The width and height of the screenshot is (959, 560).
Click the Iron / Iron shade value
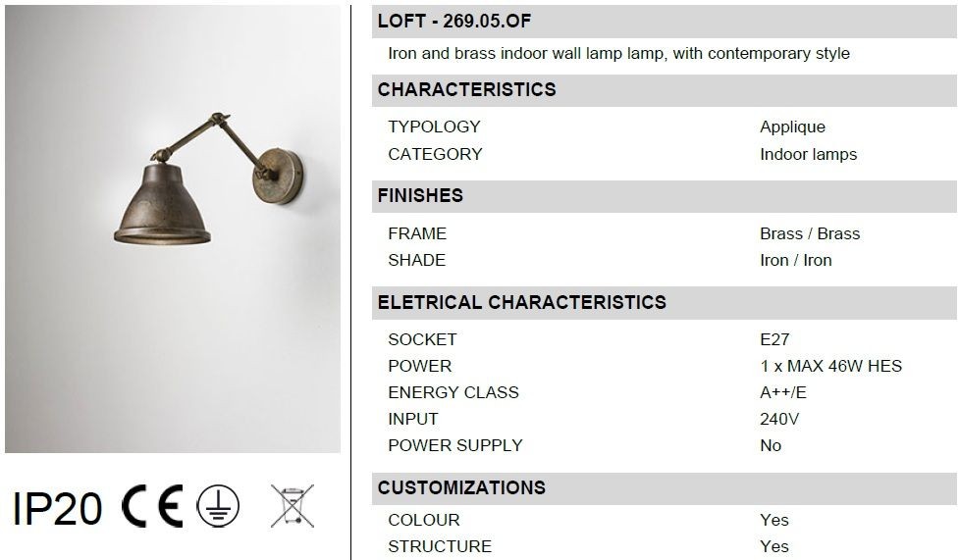(x=796, y=261)
